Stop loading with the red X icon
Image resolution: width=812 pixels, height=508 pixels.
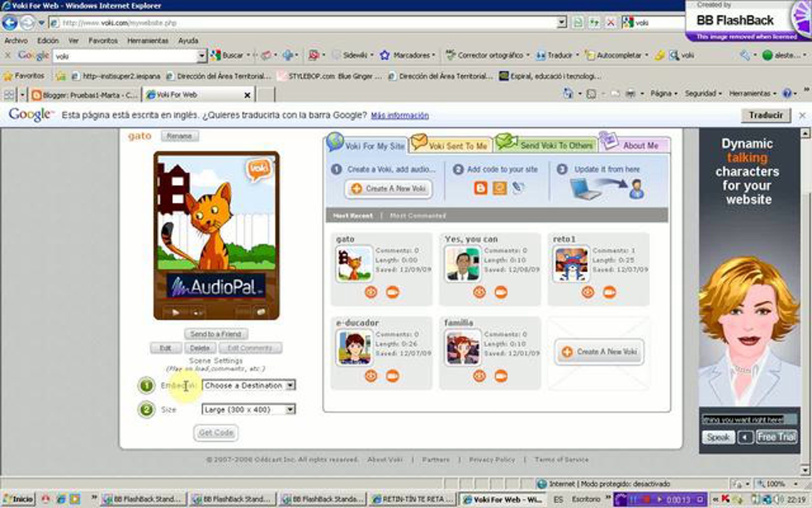click(611, 23)
